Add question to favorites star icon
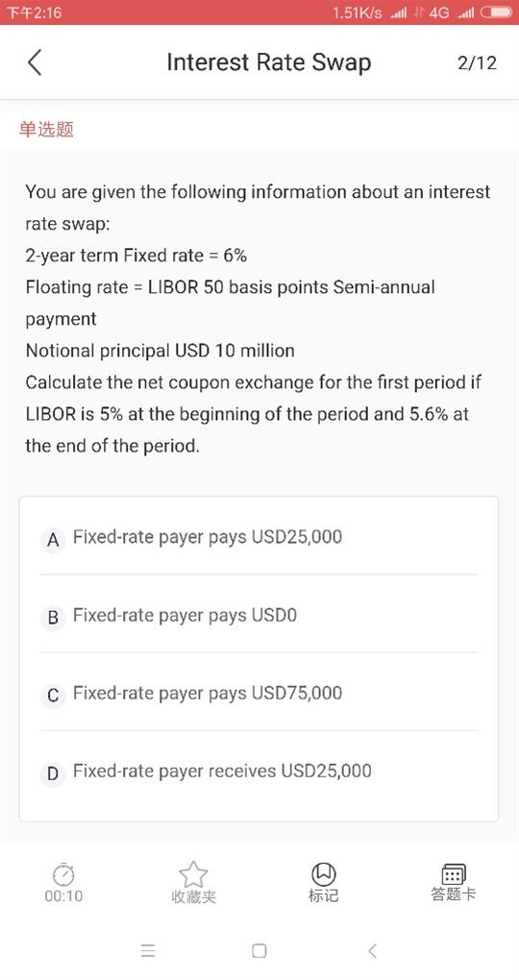The image size is (519, 980). tap(193, 873)
